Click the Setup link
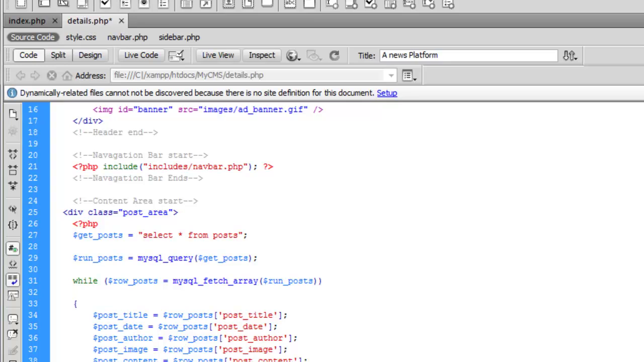This screenshot has width=644, height=362. tap(387, 93)
